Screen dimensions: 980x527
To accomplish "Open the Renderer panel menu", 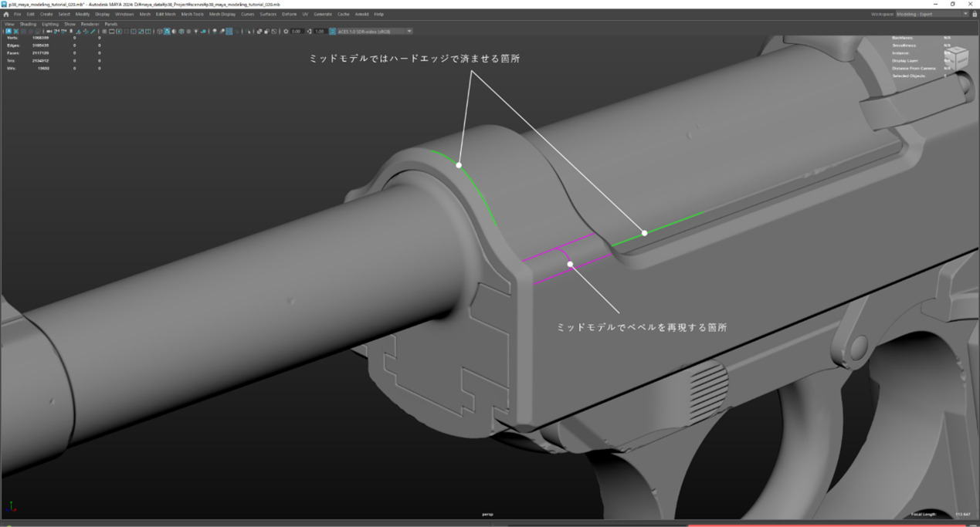I will pyautogui.click(x=90, y=24).
